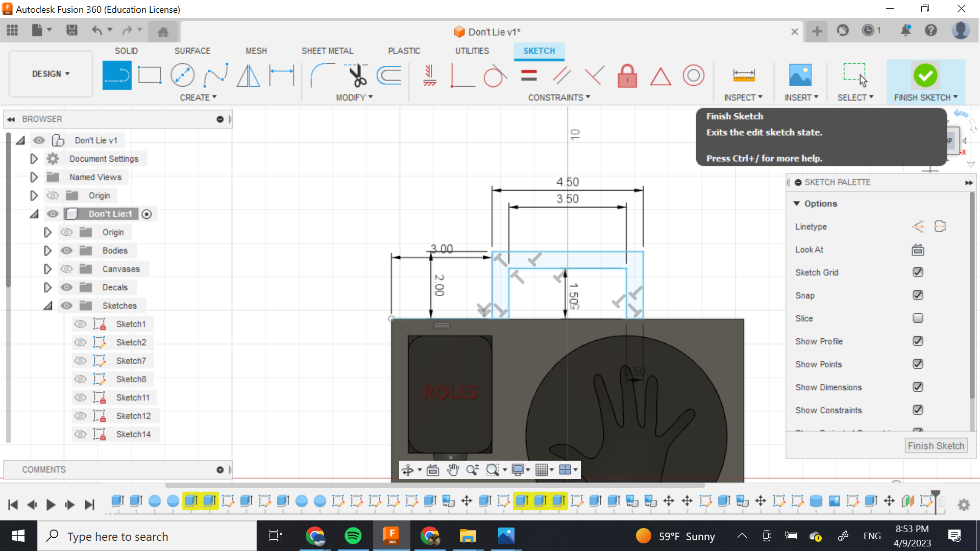The image size is (980, 551).
Task: Toggle the Show Points checkbox
Action: [918, 364]
